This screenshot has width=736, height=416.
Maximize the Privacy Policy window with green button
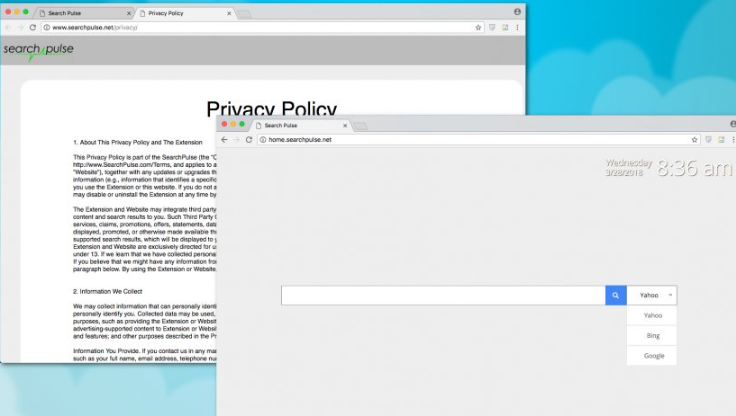tap(26, 12)
